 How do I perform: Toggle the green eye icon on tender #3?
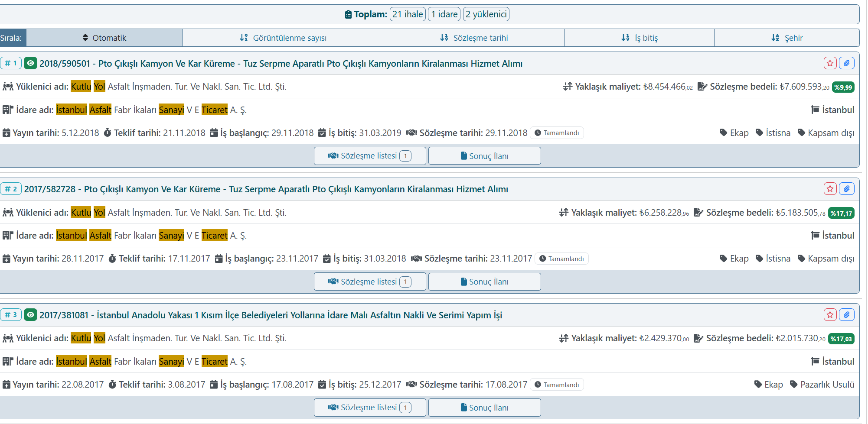30,315
